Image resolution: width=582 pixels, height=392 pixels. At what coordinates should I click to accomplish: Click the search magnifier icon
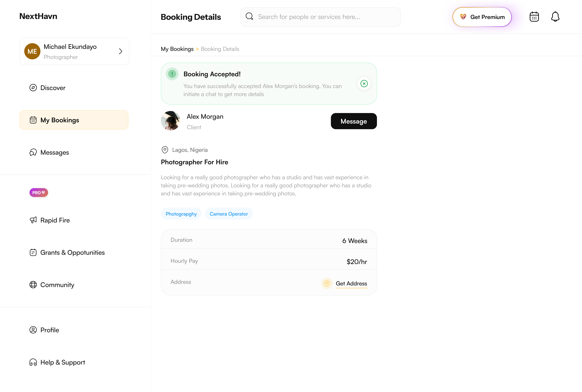coord(250,17)
